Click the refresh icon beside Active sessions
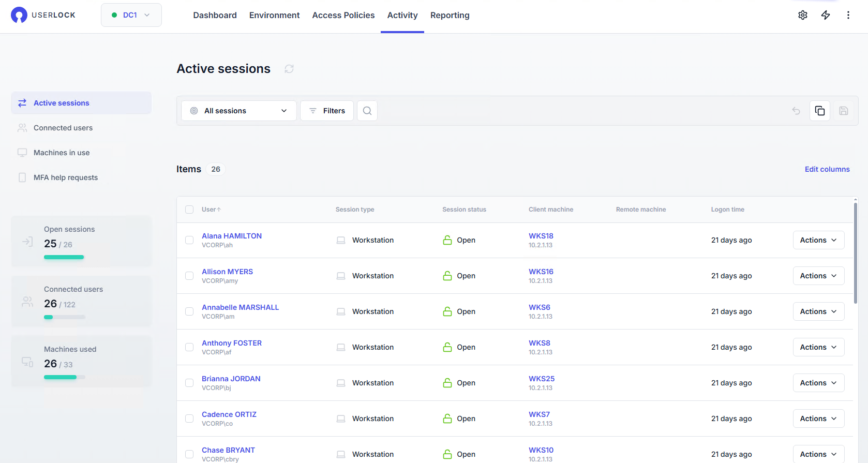 point(289,69)
